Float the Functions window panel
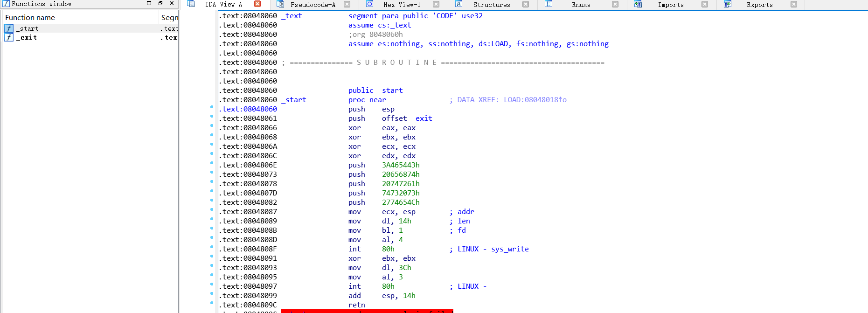This screenshot has width=868, height=313. point(160,3)
